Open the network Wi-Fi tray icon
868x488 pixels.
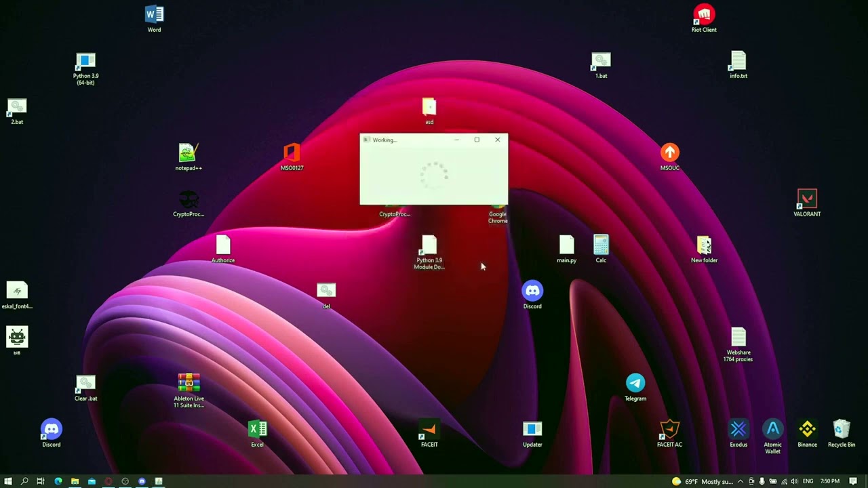click(783, 481)
